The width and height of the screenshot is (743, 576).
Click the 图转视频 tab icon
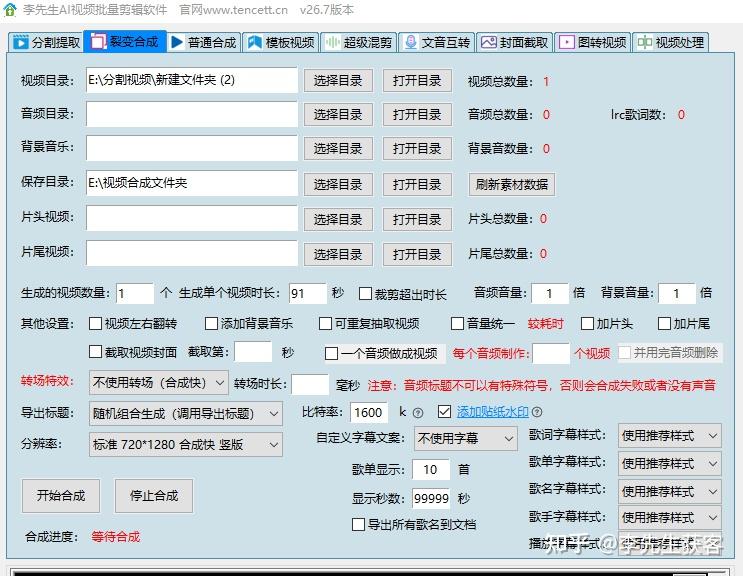(x=566, y=42)
